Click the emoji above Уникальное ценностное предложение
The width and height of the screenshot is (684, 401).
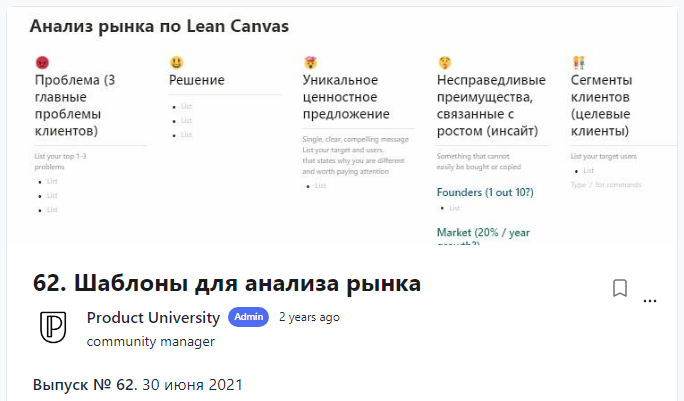(310, 63)
